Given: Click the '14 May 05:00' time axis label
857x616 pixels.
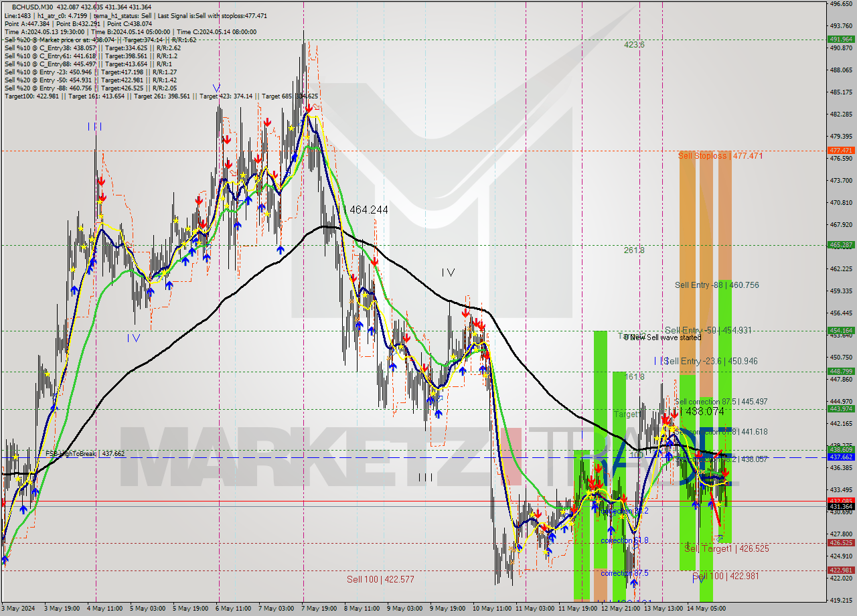Looking at the screenshot, I should point(707,609).
